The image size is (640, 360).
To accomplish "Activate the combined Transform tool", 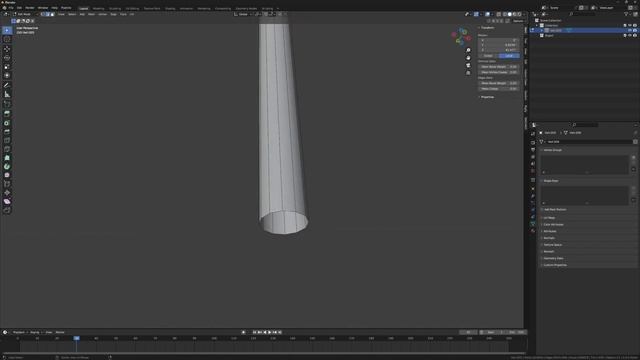I will 7,76.
